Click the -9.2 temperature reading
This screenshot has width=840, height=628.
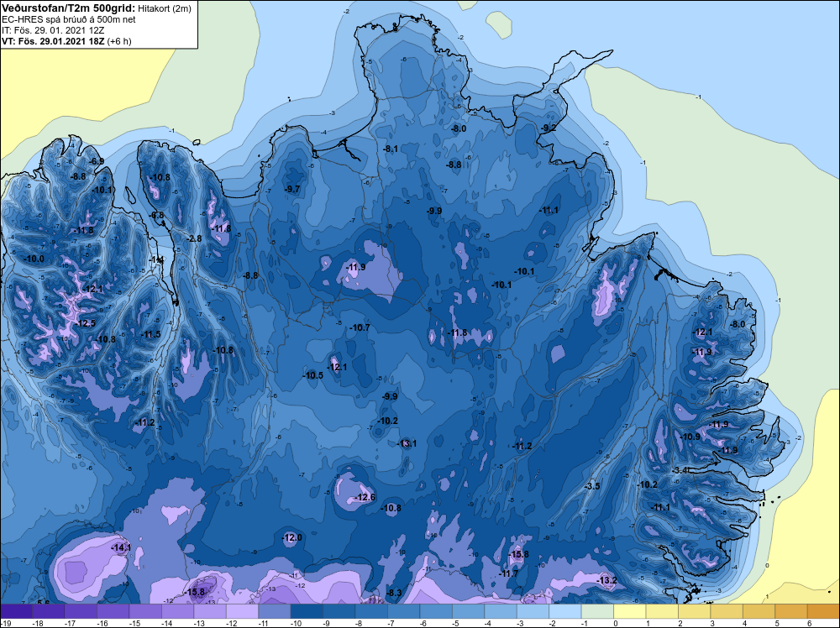pos(549,128)
